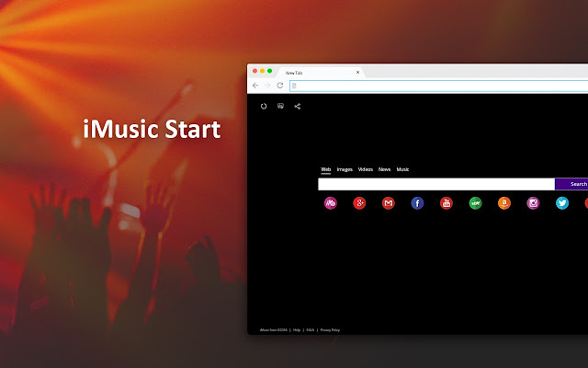Open the Instagram shortcut icon
This screenshot has width=588, height=368.
(x=533, y=203)
